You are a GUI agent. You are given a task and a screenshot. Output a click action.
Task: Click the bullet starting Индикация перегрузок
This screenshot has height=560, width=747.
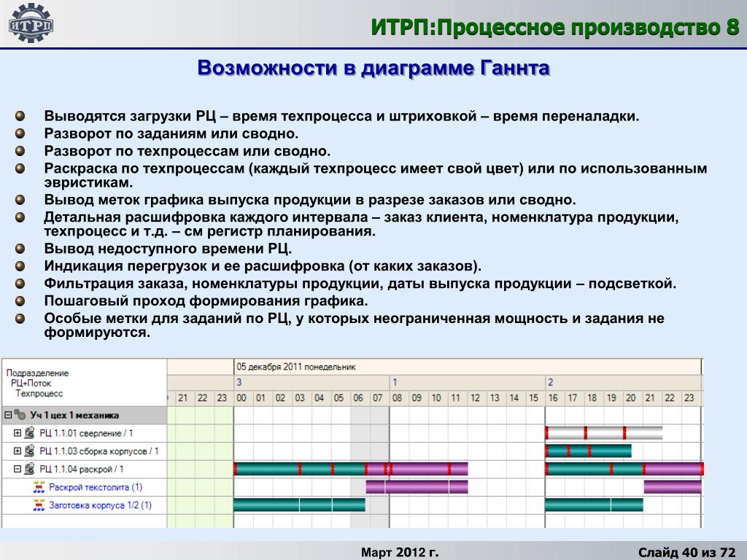coord(263,265)
